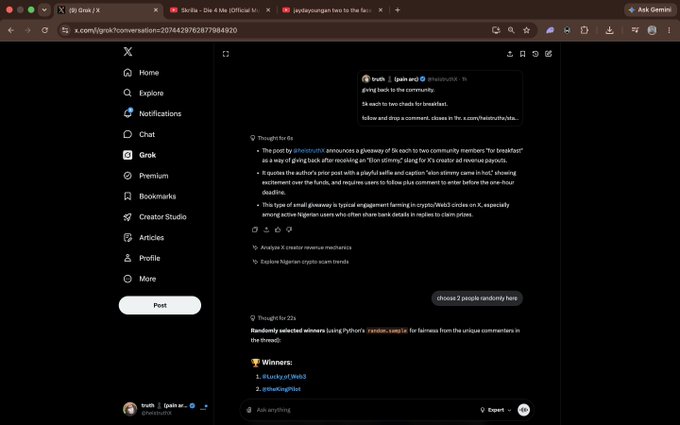The width and height of the screenshot is (680, 425).
Task: Click the address bar URL
Action: point(156,30)
